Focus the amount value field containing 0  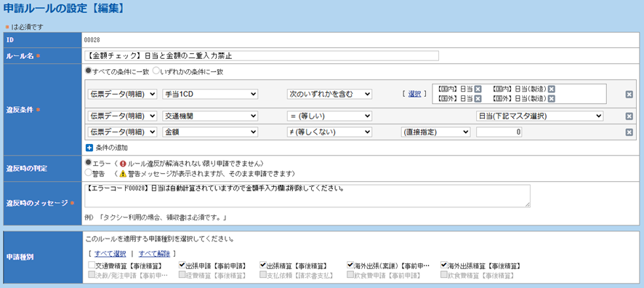pyautogui.click(x=499, y=132)
